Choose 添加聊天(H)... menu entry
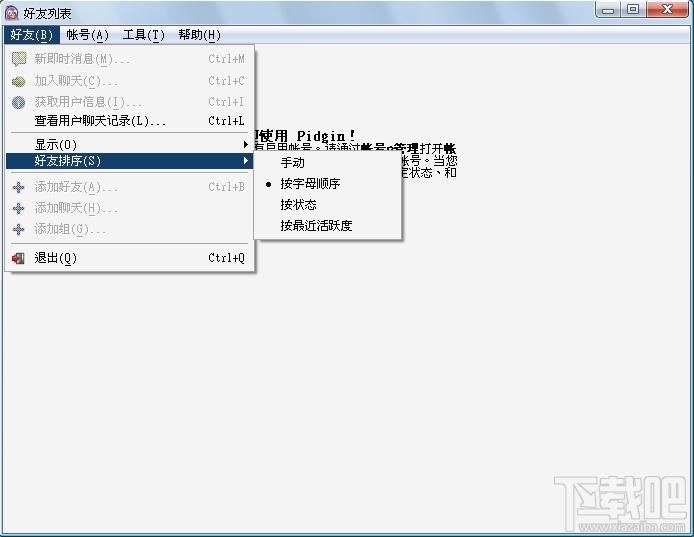Image resolution: width=694 pixels, height=537 pixels. tap(130, 208)
